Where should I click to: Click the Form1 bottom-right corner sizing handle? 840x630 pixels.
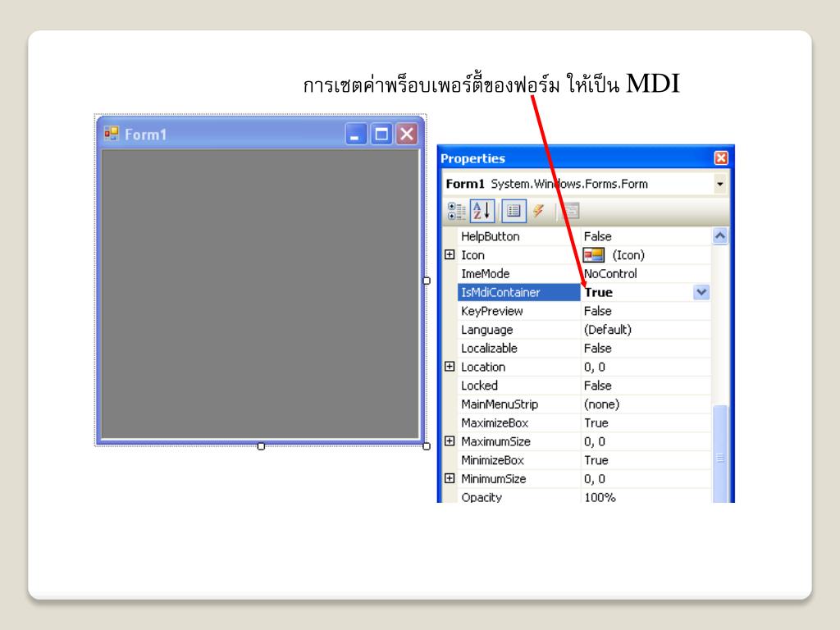click(x=427, y=446)
